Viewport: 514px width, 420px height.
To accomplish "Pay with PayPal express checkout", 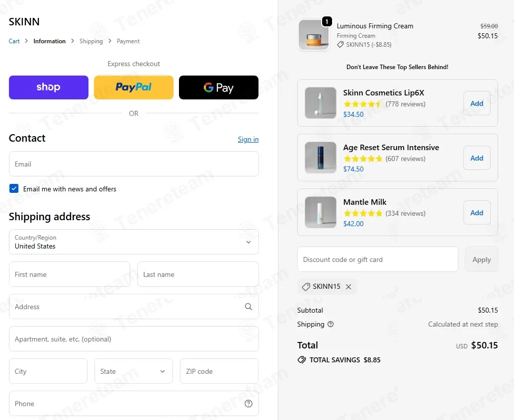I will click(x=133, y=87).
